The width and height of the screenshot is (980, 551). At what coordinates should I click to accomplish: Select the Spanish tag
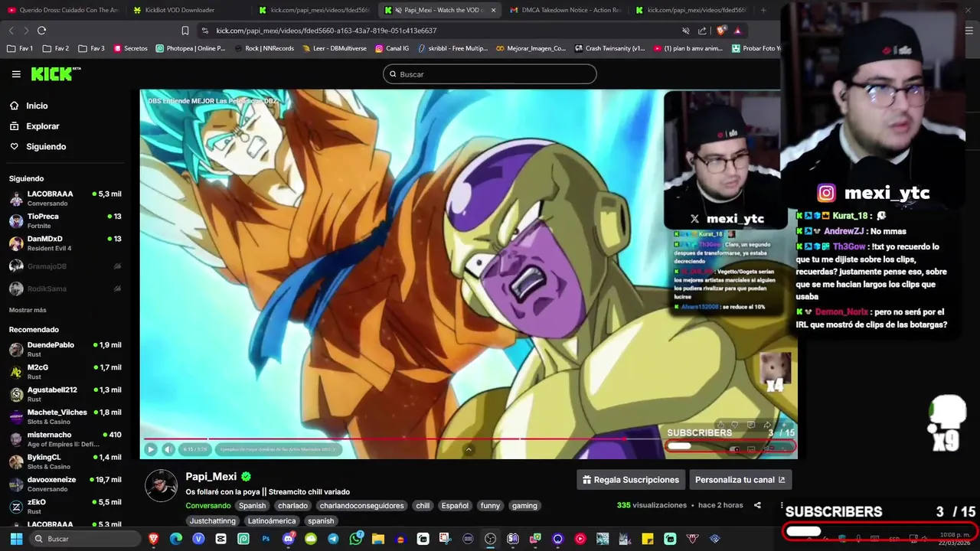pyautogui.click(x=252, y=506)
